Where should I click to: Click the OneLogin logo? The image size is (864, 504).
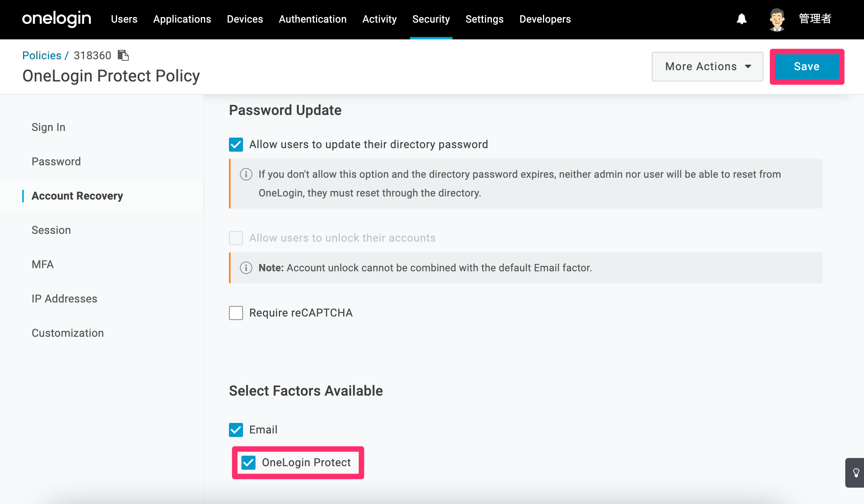57,19
